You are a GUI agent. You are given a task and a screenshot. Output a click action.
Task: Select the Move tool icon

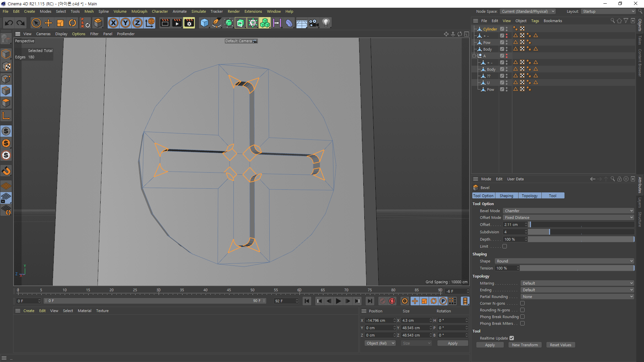pos(48,23)
